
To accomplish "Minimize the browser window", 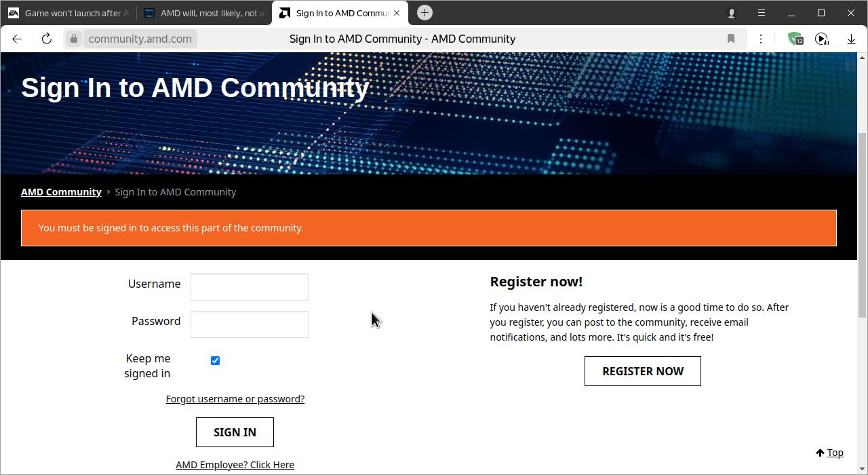I will pos(791,13).
